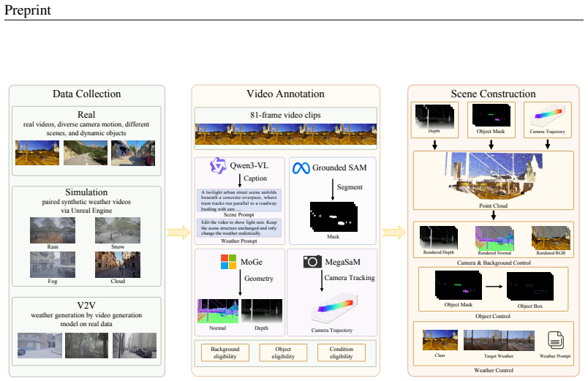Click the Rendered Depth thumbnail
This screenshot has width=588, height=381.
click(x=439, y=238)
